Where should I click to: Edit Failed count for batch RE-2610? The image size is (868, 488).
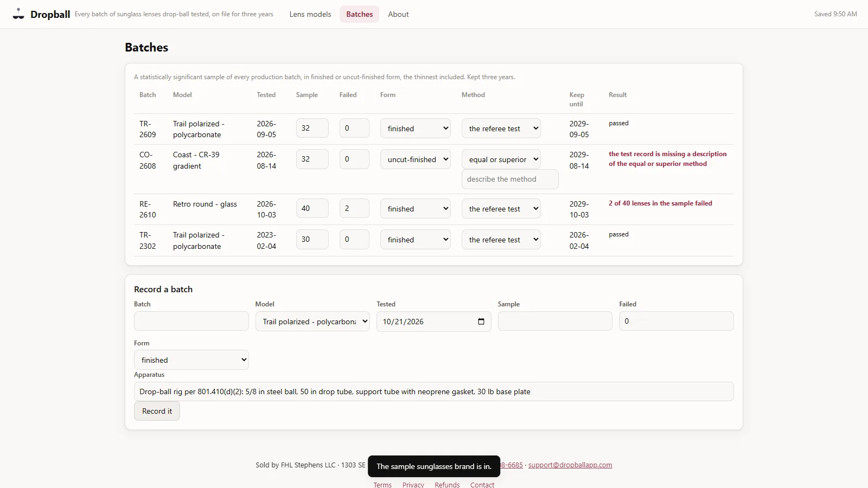point(354,208)
